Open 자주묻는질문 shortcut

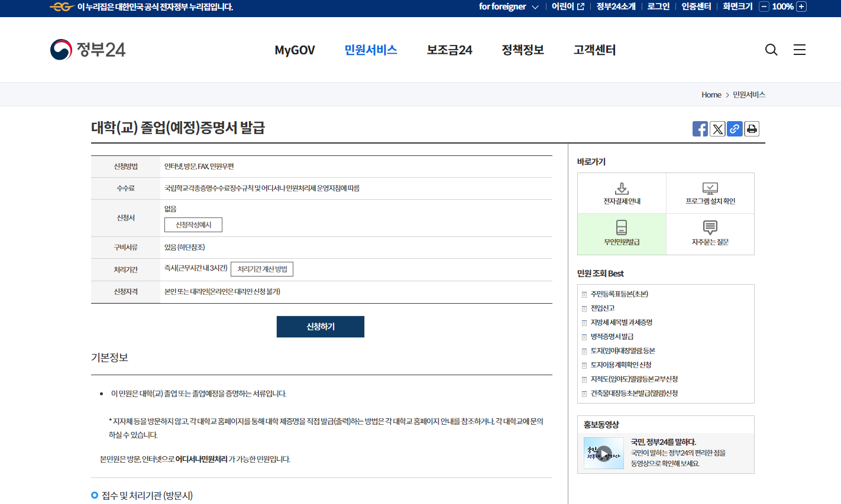pyautogui.click(x=710, y=234)
